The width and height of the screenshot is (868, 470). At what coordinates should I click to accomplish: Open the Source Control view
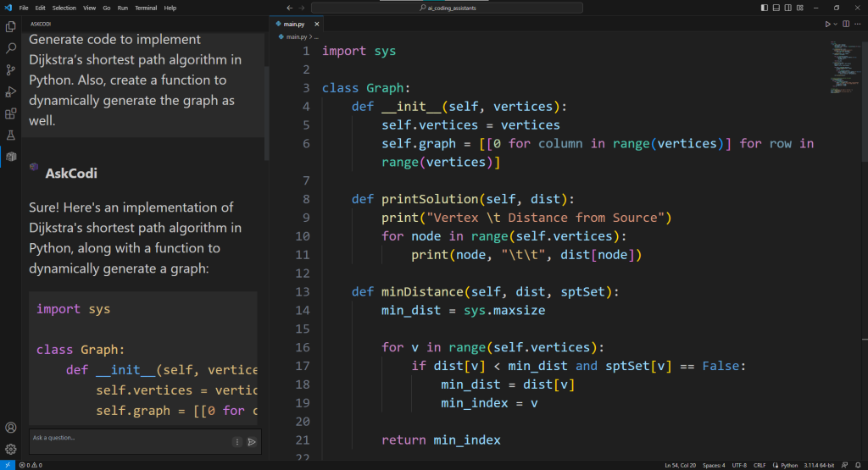coord(11,70)
